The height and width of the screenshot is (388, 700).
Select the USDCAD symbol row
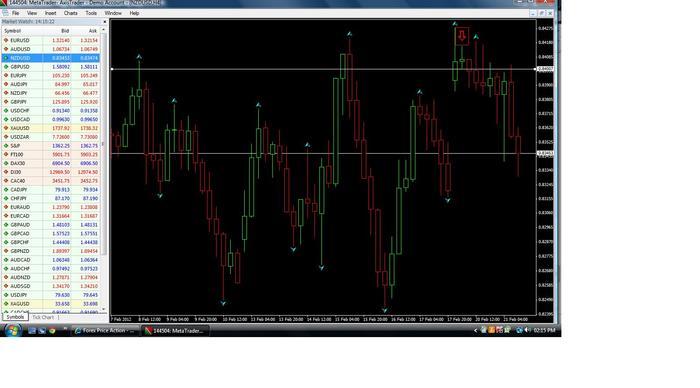pyautogui.click(x=51, y=119)
